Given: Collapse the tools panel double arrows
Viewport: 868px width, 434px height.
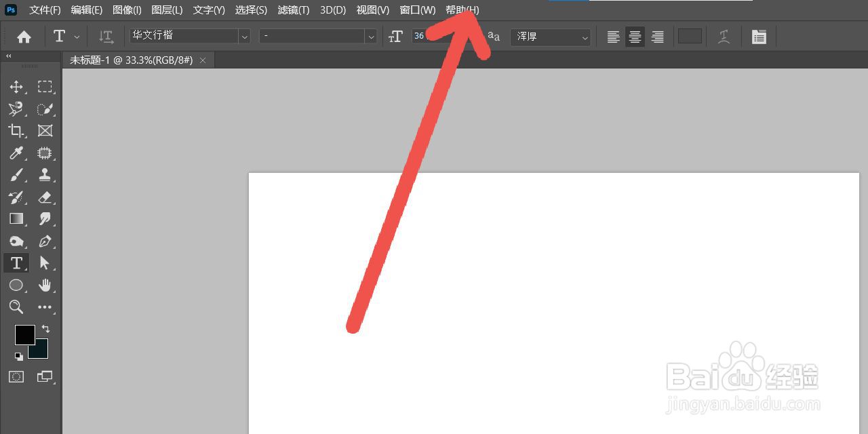Looking at the screenshot, I should coord(8,56).
